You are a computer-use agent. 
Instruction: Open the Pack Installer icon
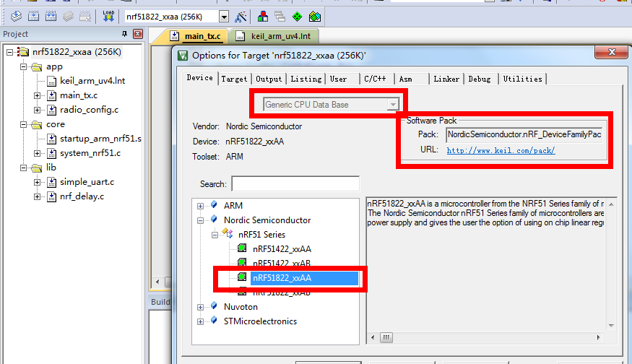(x=315, y=17)
